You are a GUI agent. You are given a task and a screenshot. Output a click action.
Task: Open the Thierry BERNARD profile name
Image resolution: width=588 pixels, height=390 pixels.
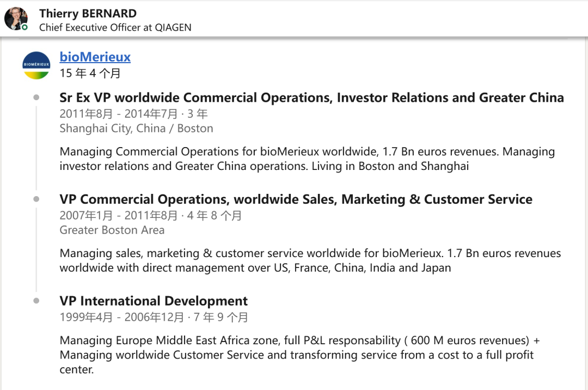coord(88,14)
